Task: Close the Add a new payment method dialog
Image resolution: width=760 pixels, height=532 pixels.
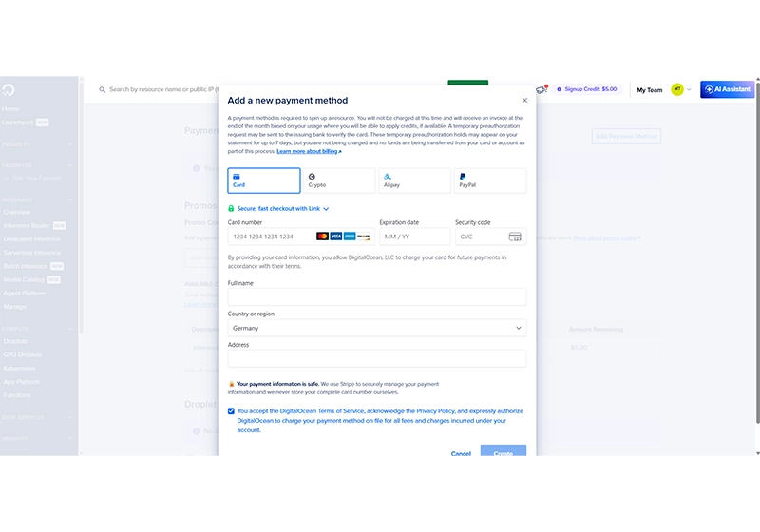Action: (x=524, y=101)
